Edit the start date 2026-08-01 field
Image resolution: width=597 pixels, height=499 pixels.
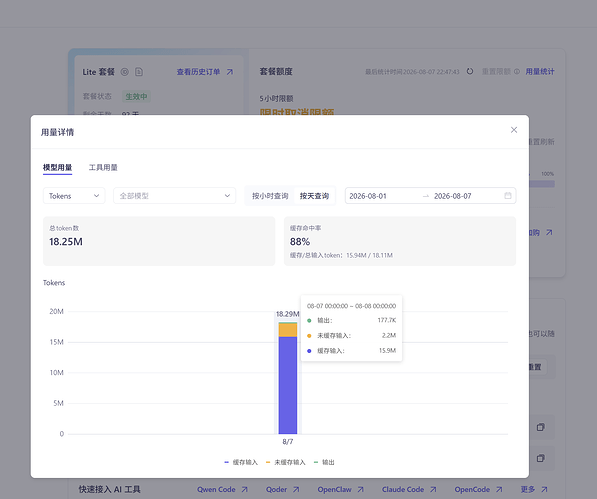[382, 196]
